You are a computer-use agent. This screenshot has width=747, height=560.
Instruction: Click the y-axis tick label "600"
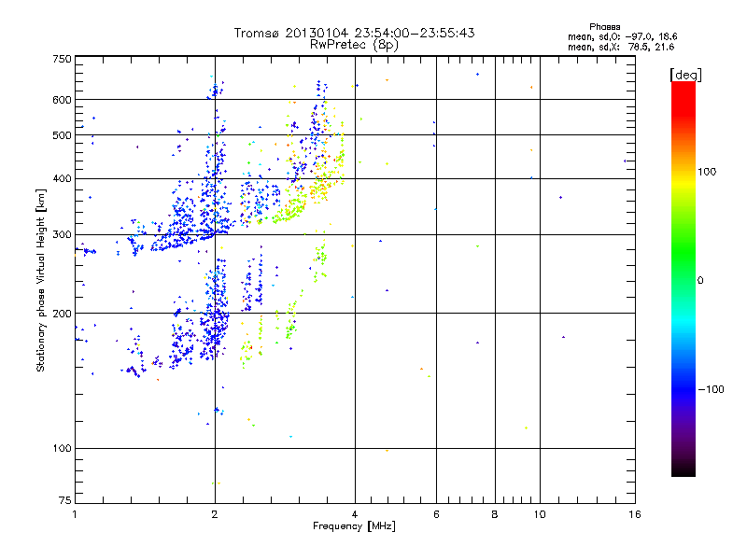pos(62,100)
